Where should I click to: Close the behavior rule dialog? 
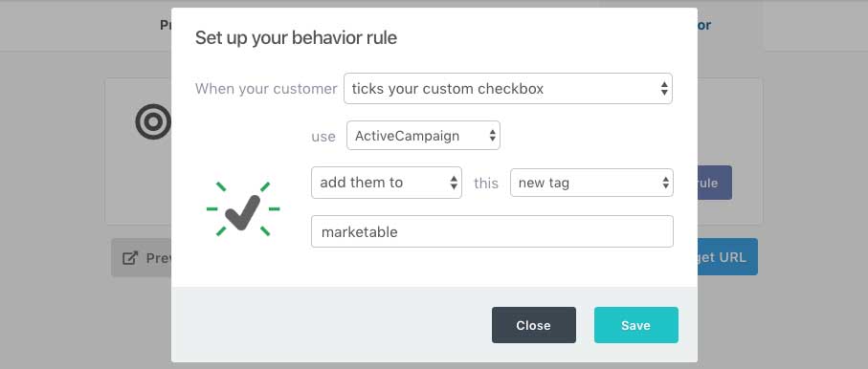[x=534, y=325]
